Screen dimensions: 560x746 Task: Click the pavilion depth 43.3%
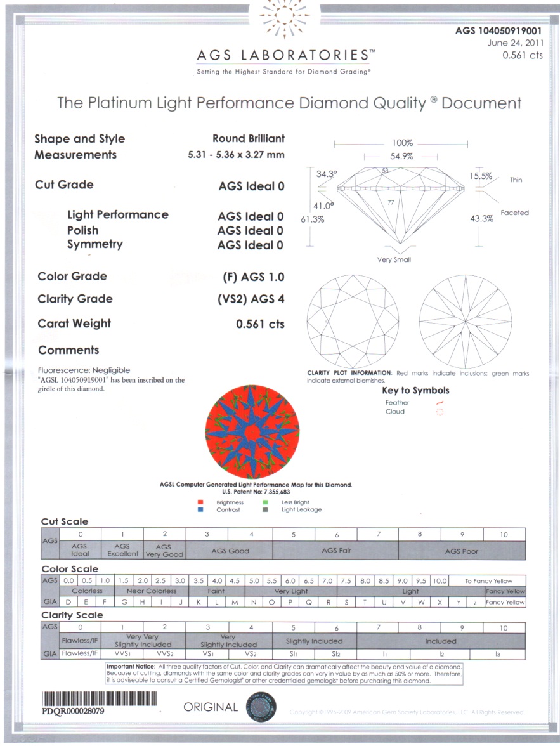(x=481, y=218)
